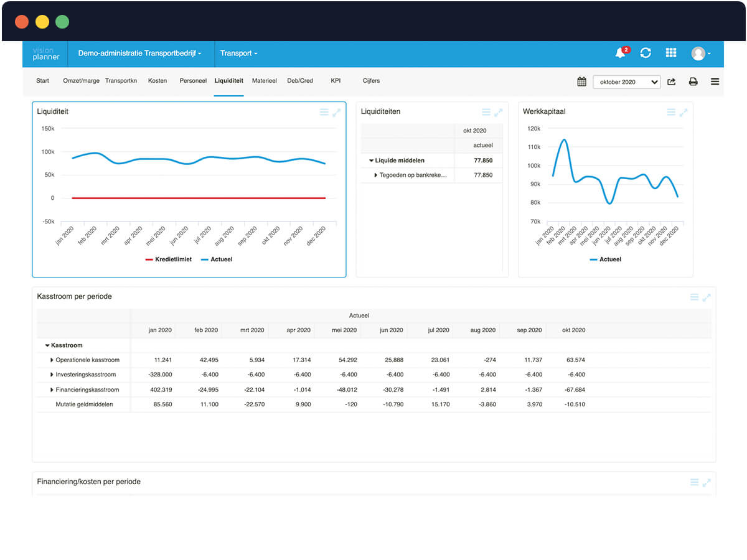747x560 pixels.
Task: Switch to the Deb/Cred tab
Action: pos(300,81)
